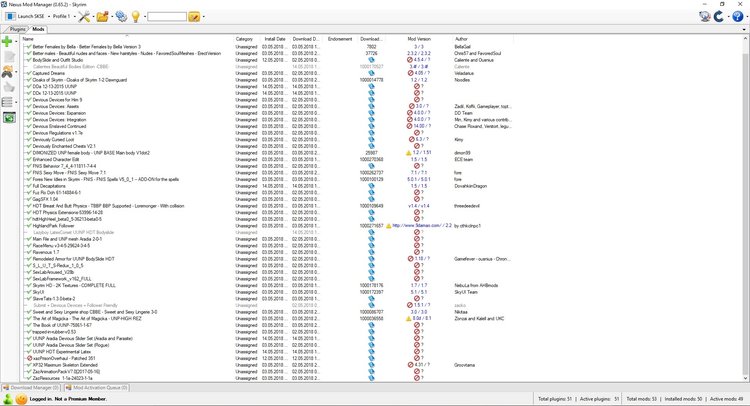Select the Mods tab

click(x=38, y=29)
